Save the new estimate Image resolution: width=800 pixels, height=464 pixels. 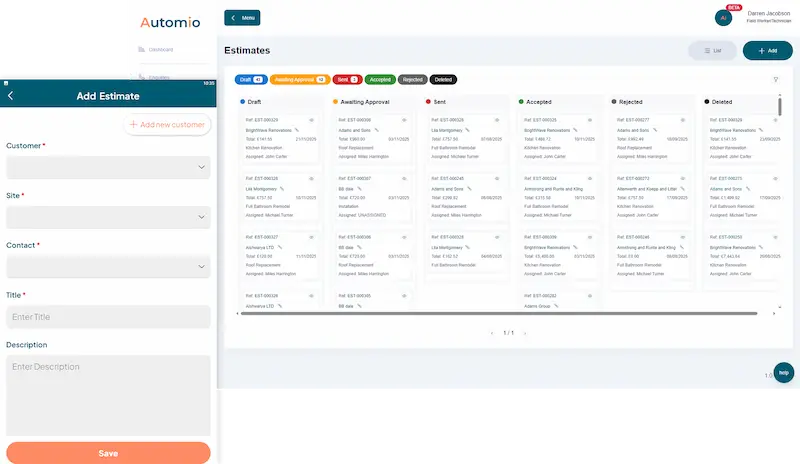[108, 453]
